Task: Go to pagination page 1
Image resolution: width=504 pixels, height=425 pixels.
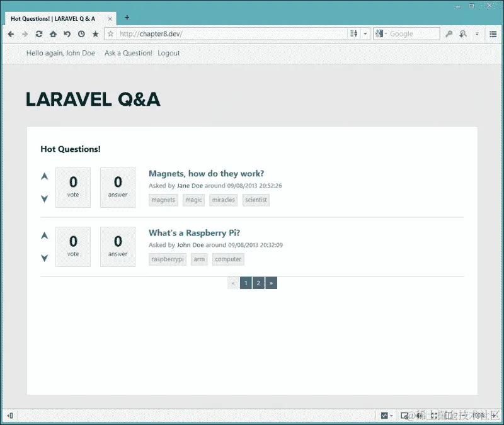Action: click(x=246, y=283)
